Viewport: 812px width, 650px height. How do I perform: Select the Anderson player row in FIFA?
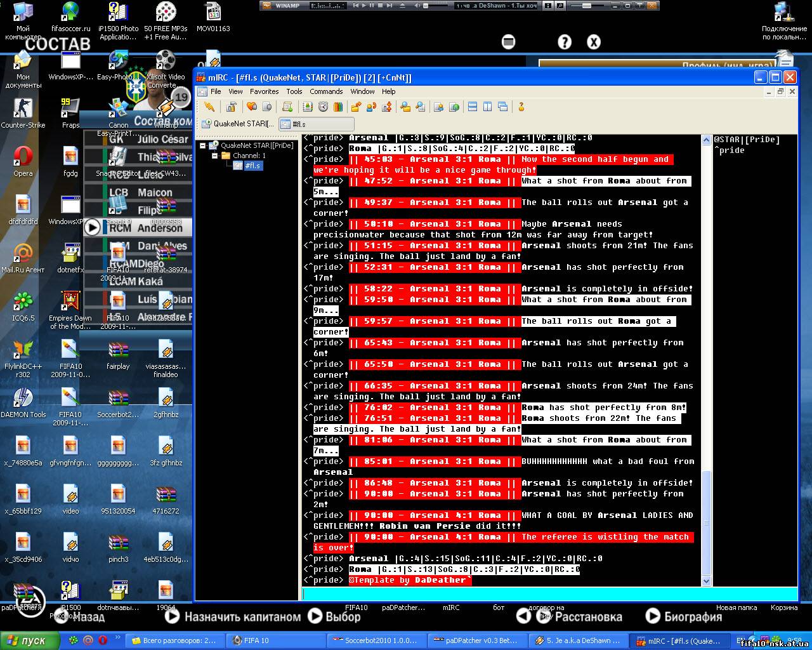(138, 228)
